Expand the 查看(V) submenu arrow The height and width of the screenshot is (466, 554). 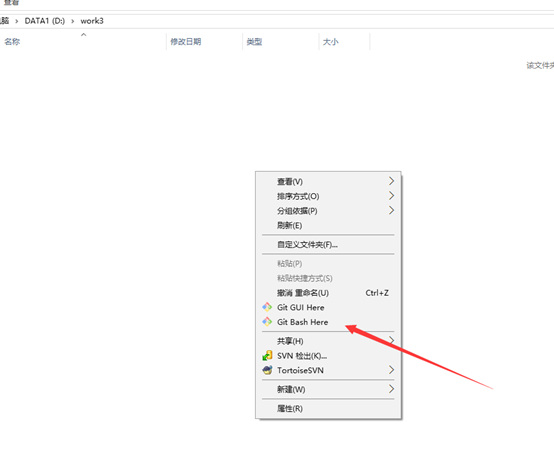tap(391, 181)
